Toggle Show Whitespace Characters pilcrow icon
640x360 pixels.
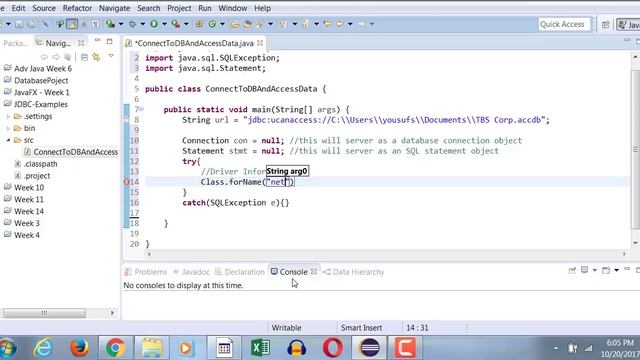click(95, 24)
